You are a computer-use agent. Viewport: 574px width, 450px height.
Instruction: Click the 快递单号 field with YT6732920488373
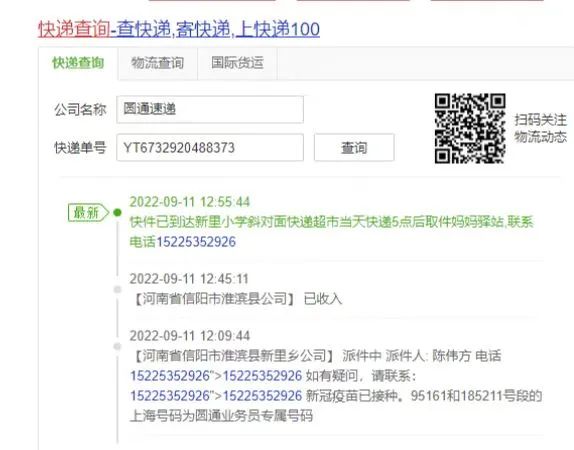210,148
